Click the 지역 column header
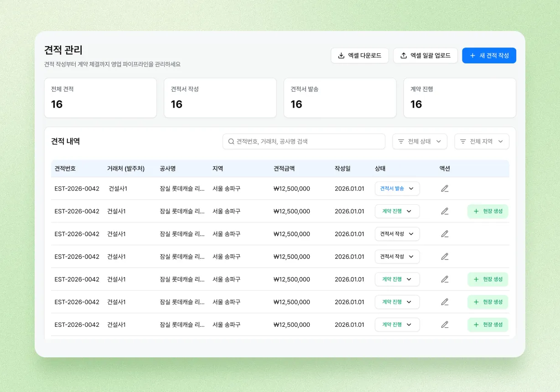This screenshot has width=560, height=392. click(x=218, y=168)
